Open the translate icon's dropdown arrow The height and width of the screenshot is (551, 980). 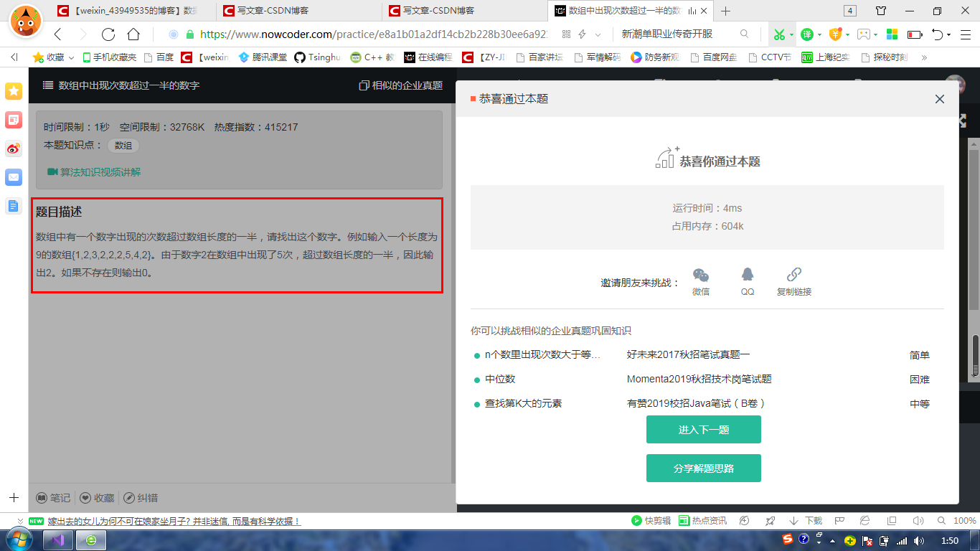click(x=820, y=34)
